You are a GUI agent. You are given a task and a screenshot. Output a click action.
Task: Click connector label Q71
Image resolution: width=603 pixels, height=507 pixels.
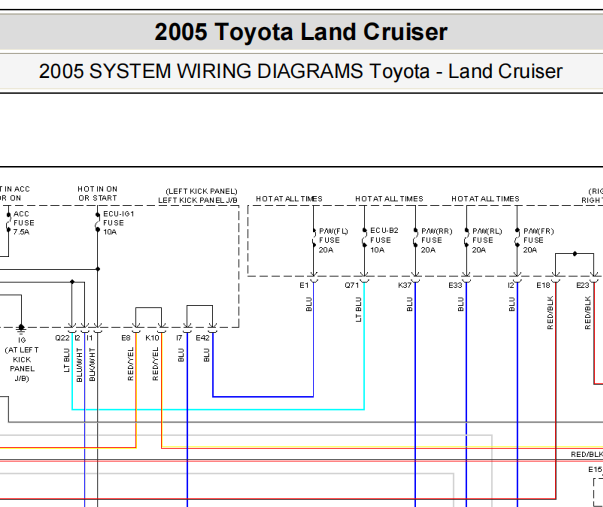(x=351, y=285)
